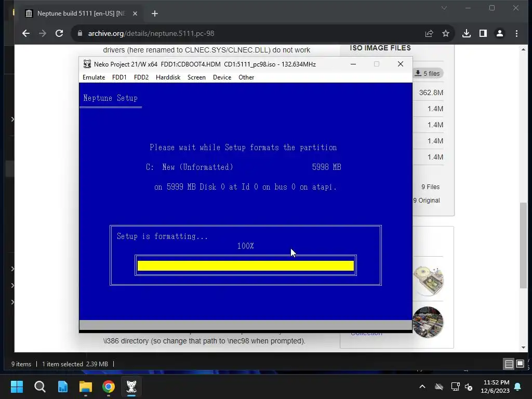Open notifications bell icon

[x=518, y=387]
